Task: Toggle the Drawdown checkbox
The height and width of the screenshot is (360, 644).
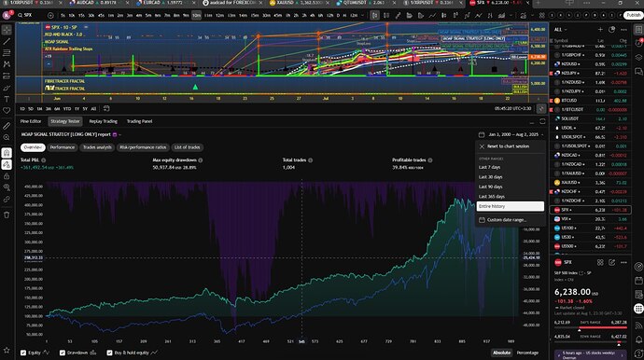Action: click(63, 353)
